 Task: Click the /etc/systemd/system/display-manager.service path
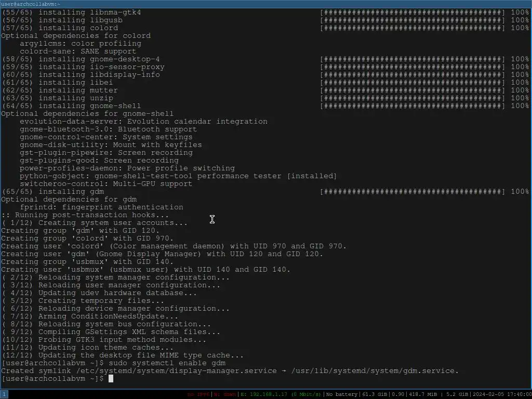click(x=177, y=371)
